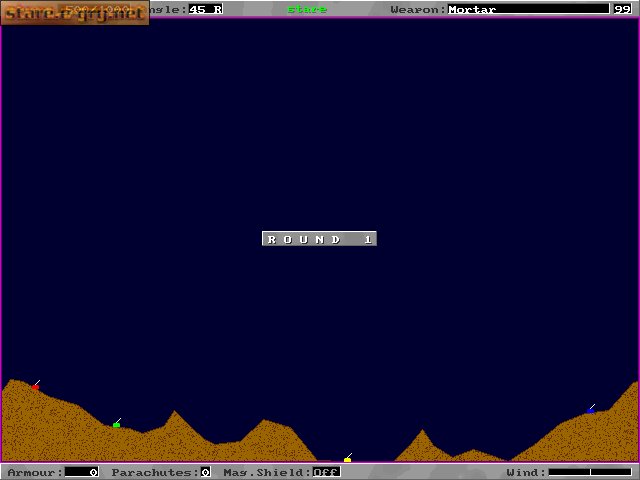Click the Angle value 45 R

pos(206,9)
